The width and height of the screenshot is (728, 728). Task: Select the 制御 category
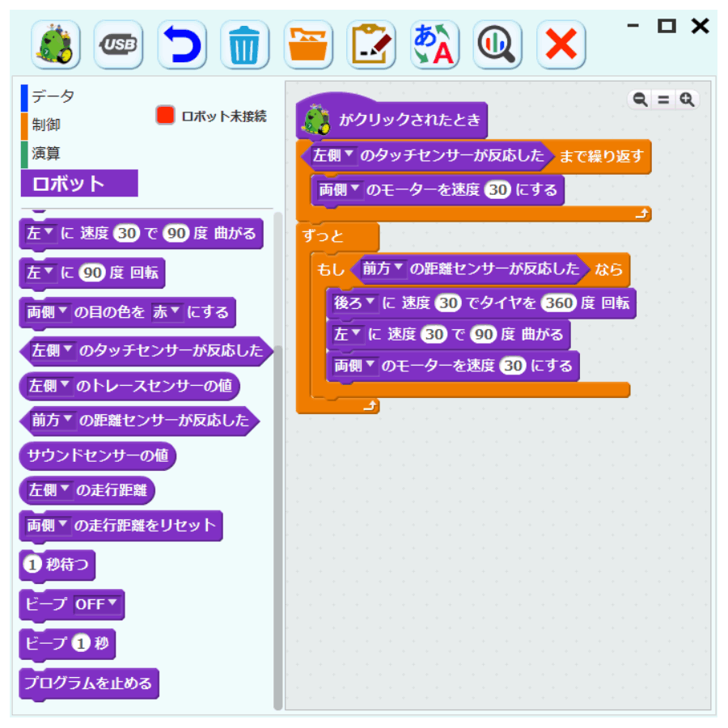(45, 125)
